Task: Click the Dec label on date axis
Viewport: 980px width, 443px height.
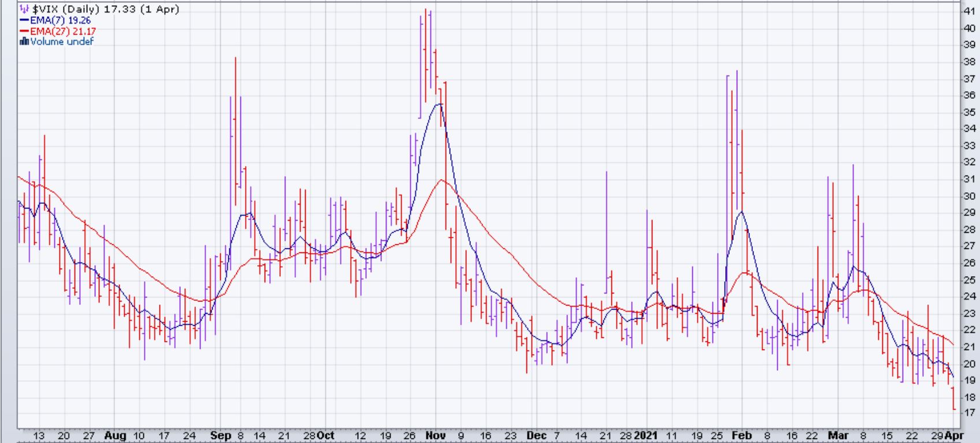Action: [x=536, y=435]
